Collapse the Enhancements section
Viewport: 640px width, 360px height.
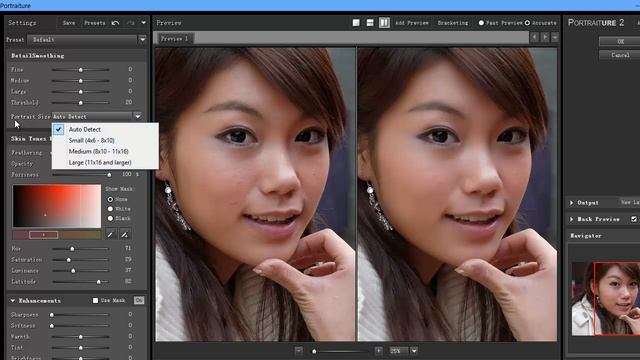pos(13,300)
